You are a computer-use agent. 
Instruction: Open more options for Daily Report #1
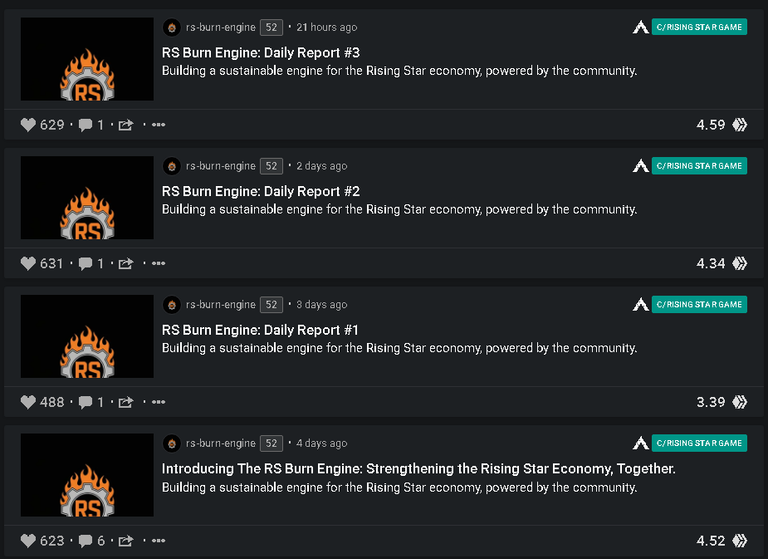click(158, 402)
